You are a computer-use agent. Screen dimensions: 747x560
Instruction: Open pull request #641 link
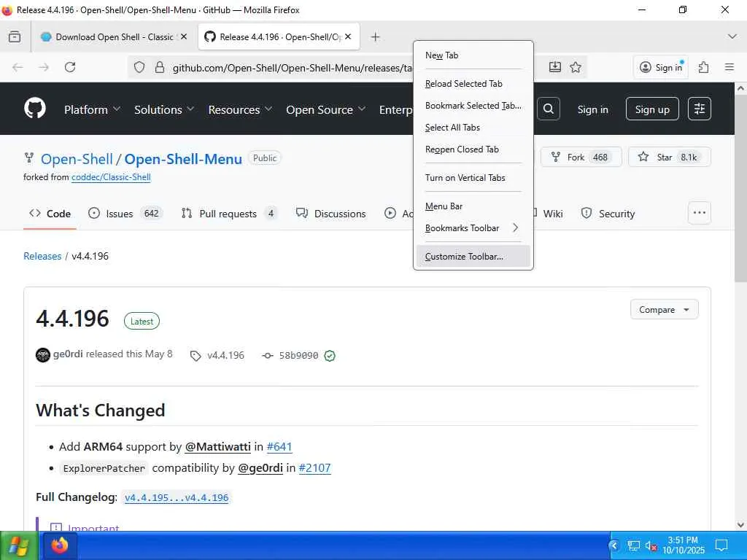(279, 447)
